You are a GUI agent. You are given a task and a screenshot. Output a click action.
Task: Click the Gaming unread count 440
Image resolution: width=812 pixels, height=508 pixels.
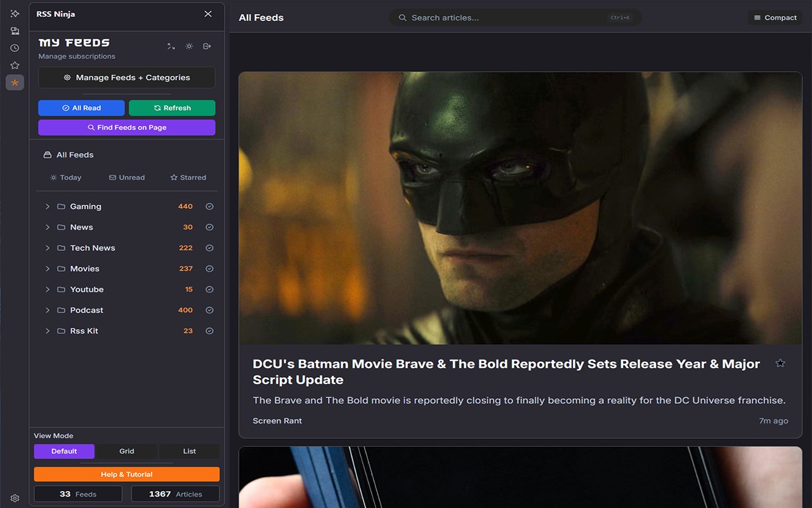(x=185, y=206)
